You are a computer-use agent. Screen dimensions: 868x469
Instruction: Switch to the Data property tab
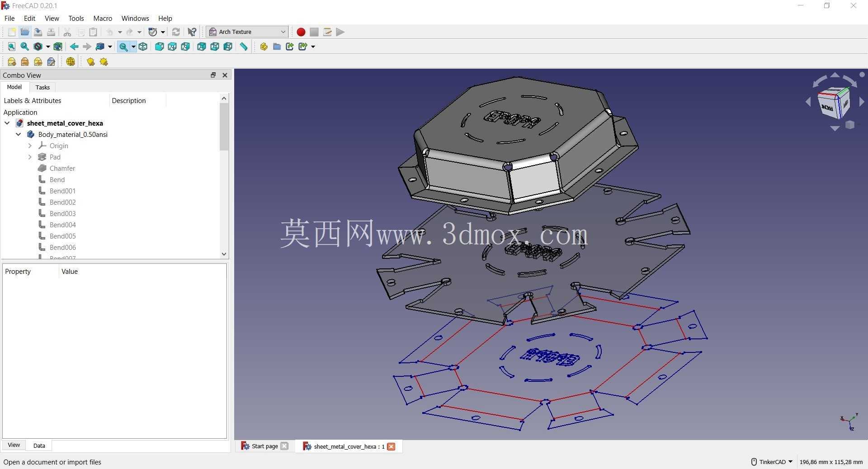coord(39,446)
